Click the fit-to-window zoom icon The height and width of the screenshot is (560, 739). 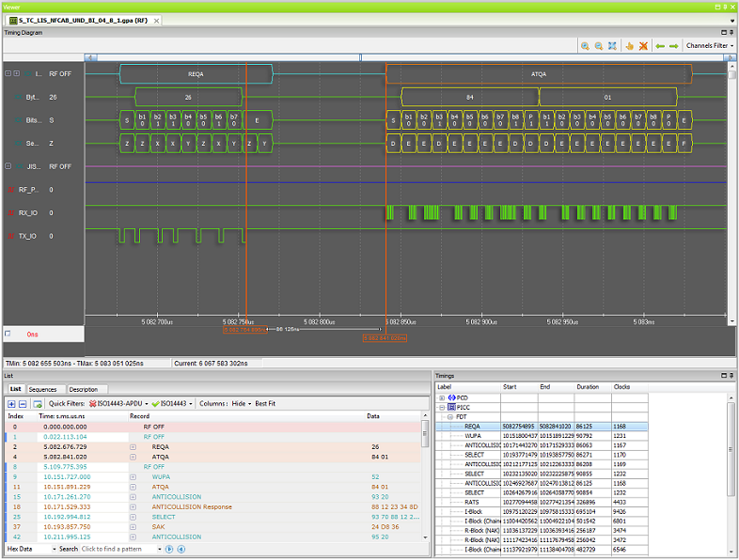[x=612, y=45]
